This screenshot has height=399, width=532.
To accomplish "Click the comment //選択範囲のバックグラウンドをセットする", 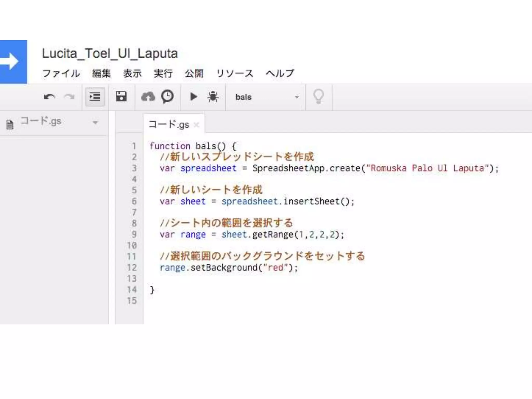I will click(263, 256).
